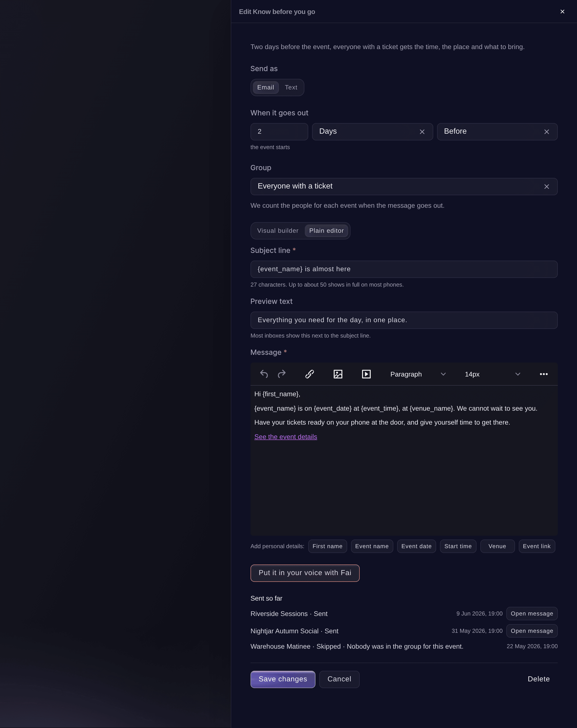The width and height of the screenshot is (577, 728).
Task: Choose Email as the send method
Action: click(266, 88)
